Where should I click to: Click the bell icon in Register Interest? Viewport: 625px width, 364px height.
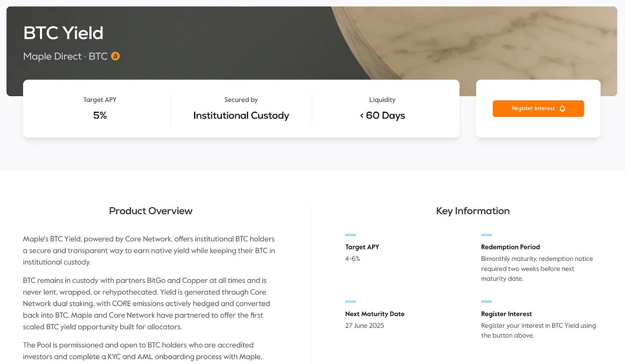(562, 109)
